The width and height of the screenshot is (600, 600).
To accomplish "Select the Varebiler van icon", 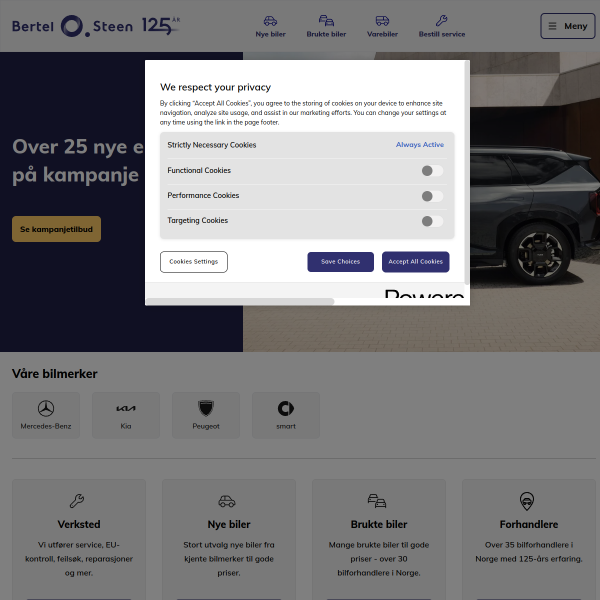I will point(382,21).
